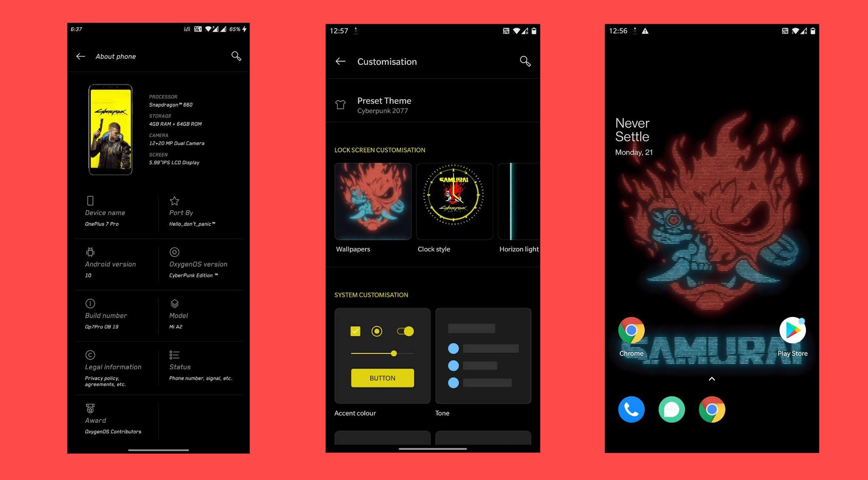Enable the circular radio button option
Image resolution: width=868 pixels, height=480 pixels.
[x=377, y=331]
